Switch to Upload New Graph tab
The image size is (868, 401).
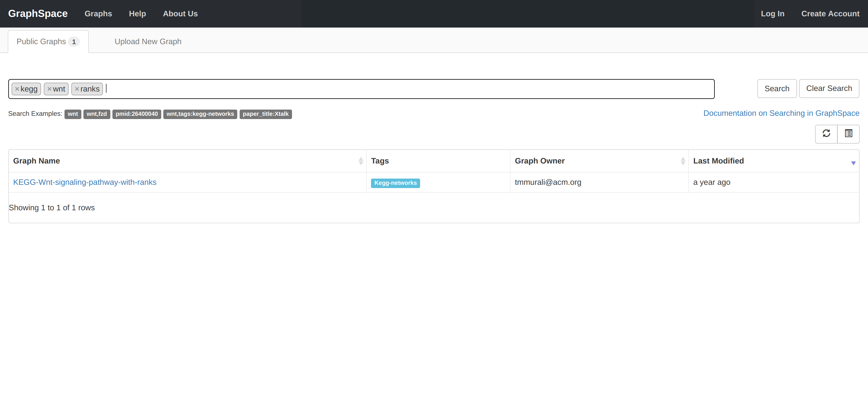(x=148, y=41)
